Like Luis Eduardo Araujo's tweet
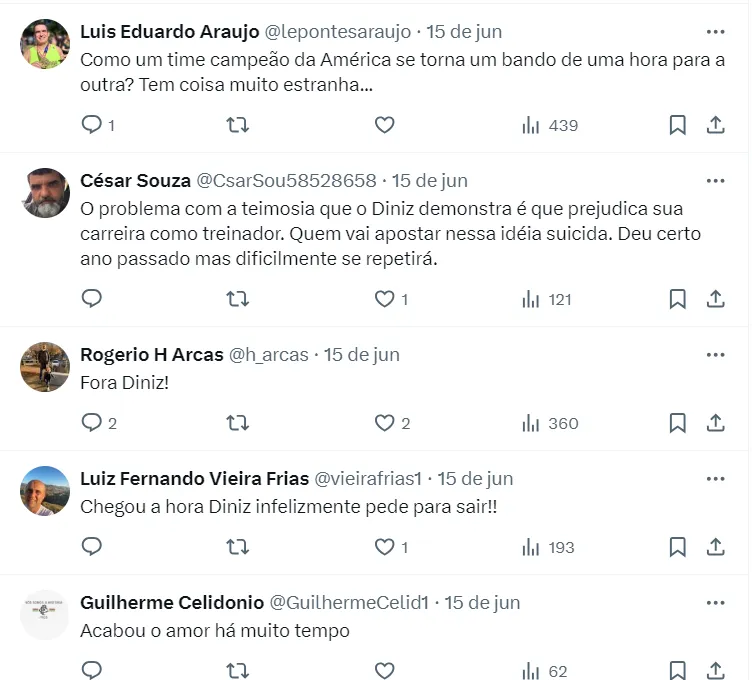752x680 pixels. click(x=384, y=125)
